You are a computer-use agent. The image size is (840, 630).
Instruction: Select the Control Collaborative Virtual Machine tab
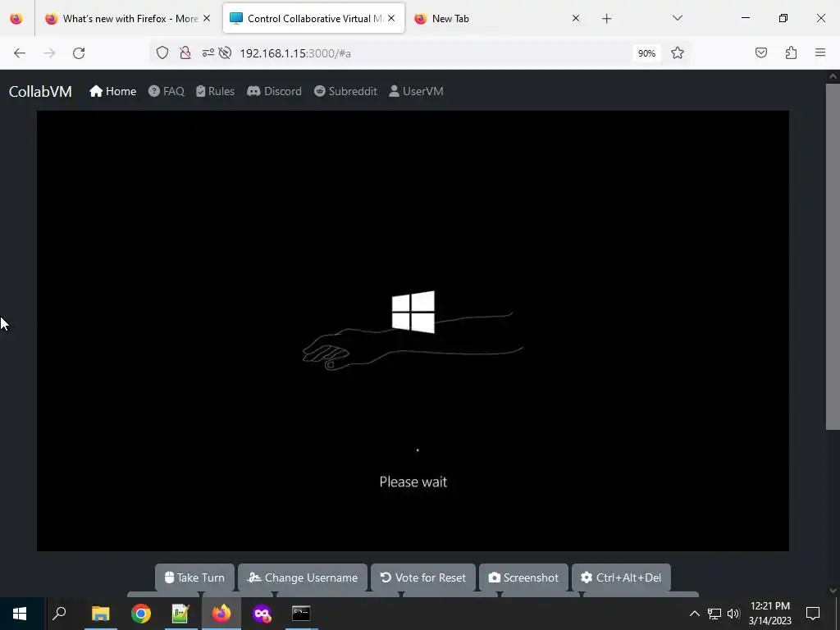pos(314,18)
